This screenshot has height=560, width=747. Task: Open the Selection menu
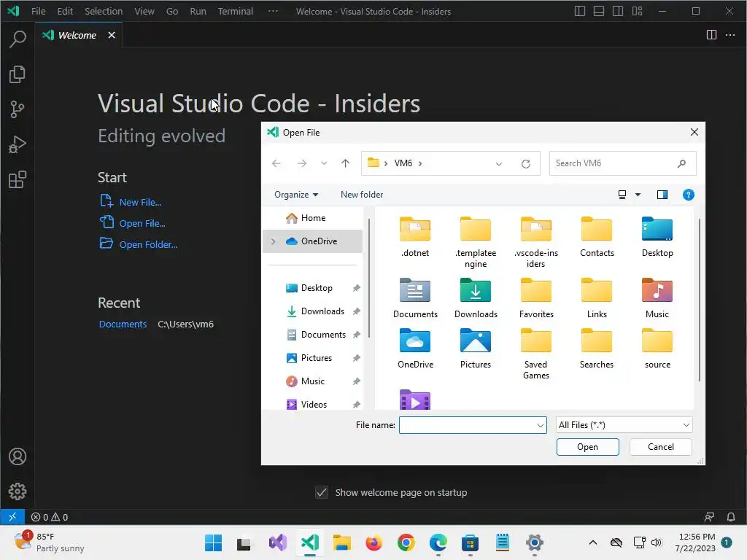coord(104,11)
